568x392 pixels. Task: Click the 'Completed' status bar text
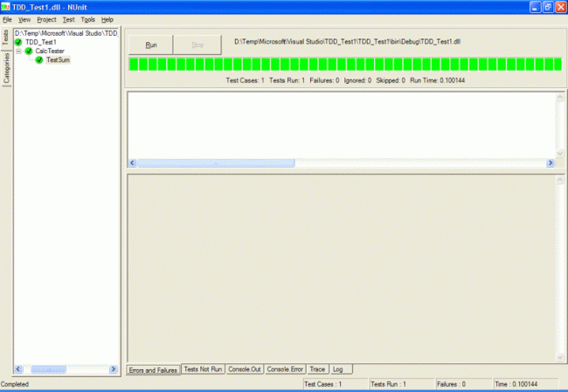coord(15,384)
